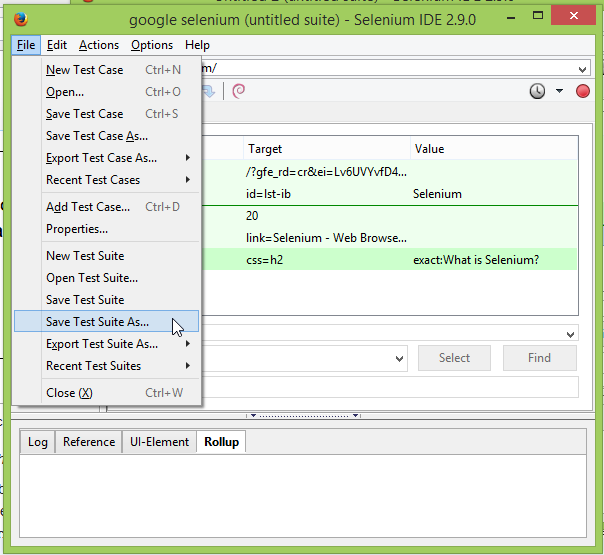Expand the Export Test Suite As submenu
This screenshot has width=604, height=555.
106,344
